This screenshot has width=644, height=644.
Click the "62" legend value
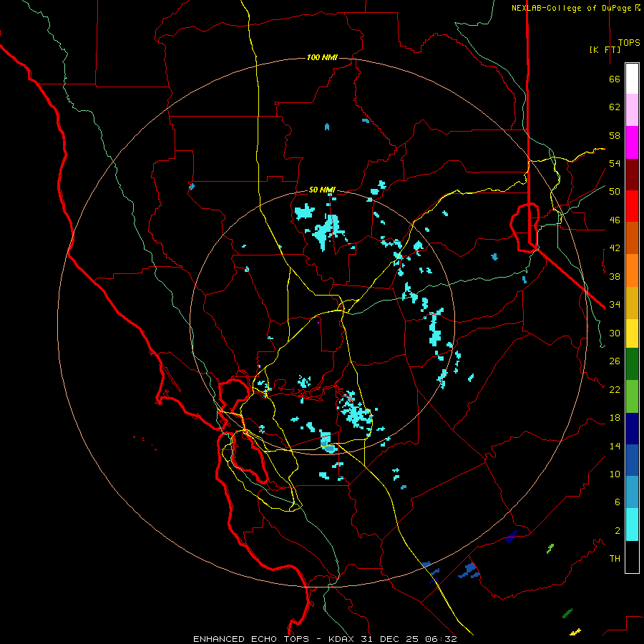coord(615,107)
